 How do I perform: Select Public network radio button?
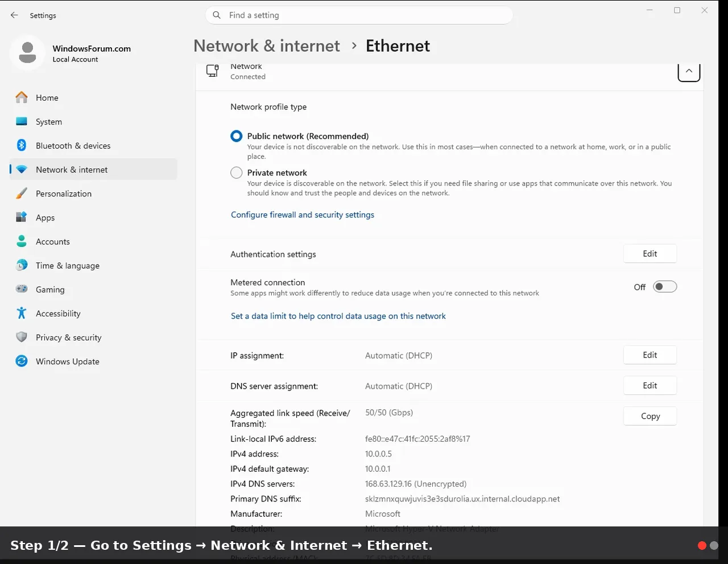point(237,136)
